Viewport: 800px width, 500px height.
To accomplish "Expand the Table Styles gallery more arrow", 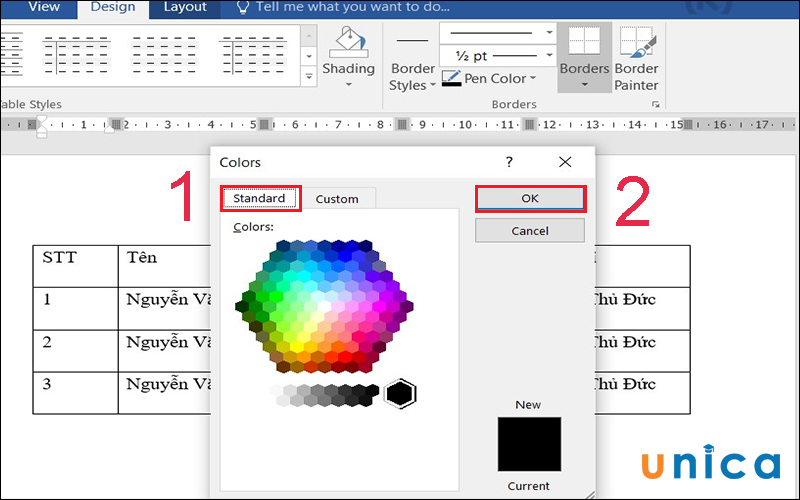I will click(x=308, y=75).
